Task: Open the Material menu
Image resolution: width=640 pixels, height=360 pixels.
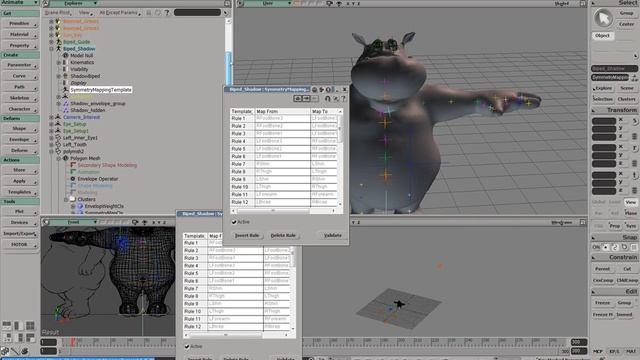Action: (20, 35)
